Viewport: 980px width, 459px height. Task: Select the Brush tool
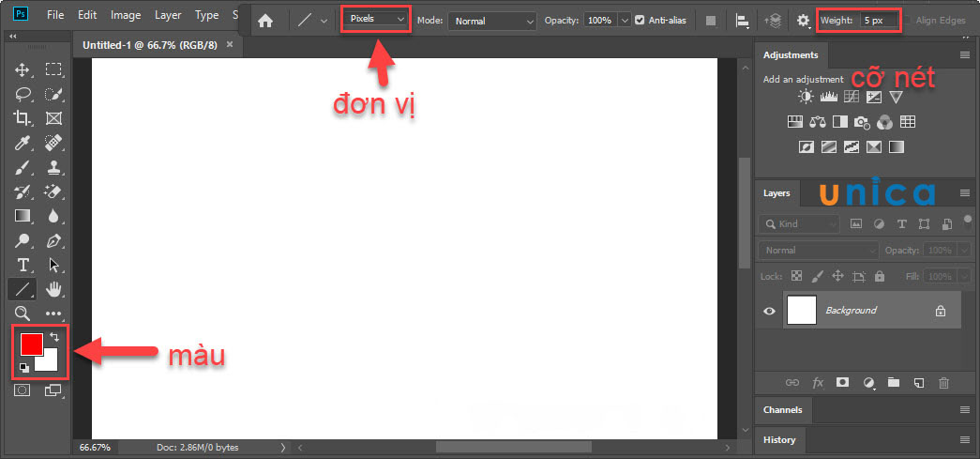(22, 167)
